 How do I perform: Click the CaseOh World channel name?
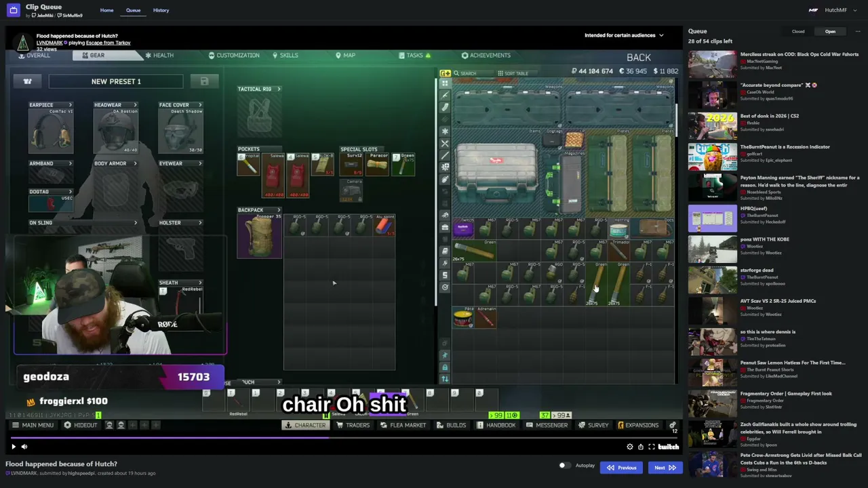(x=762, y=92)
